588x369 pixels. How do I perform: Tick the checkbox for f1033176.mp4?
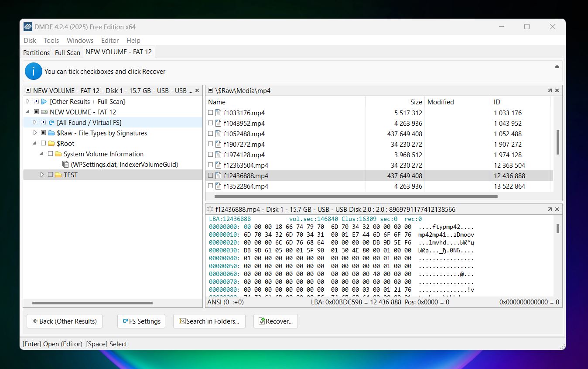211,113
